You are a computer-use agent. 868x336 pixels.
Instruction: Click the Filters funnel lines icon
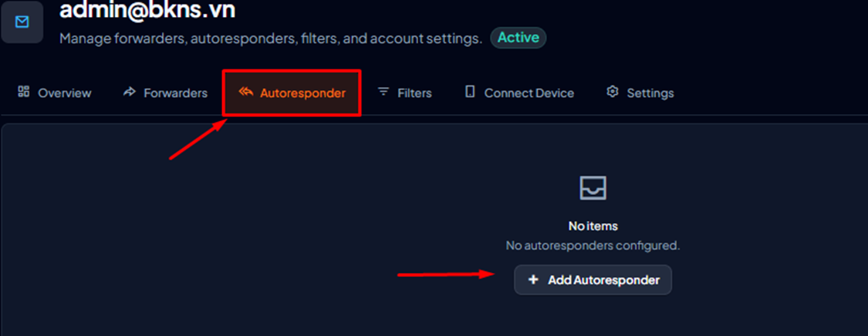(x=383, y=92)
